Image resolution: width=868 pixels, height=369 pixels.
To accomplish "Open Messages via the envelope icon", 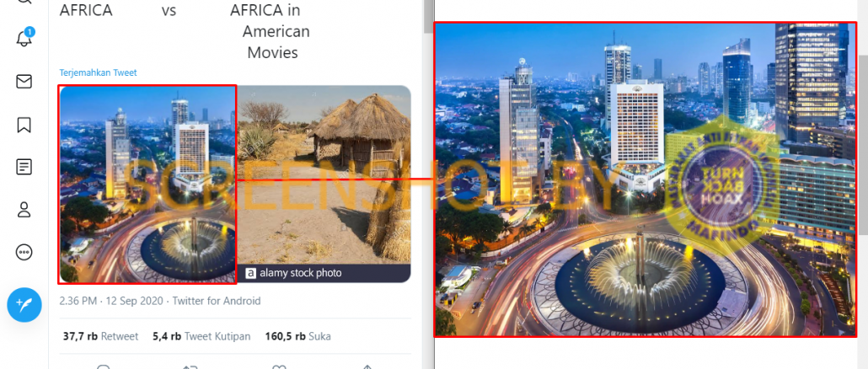I will [x=24, y=82].
